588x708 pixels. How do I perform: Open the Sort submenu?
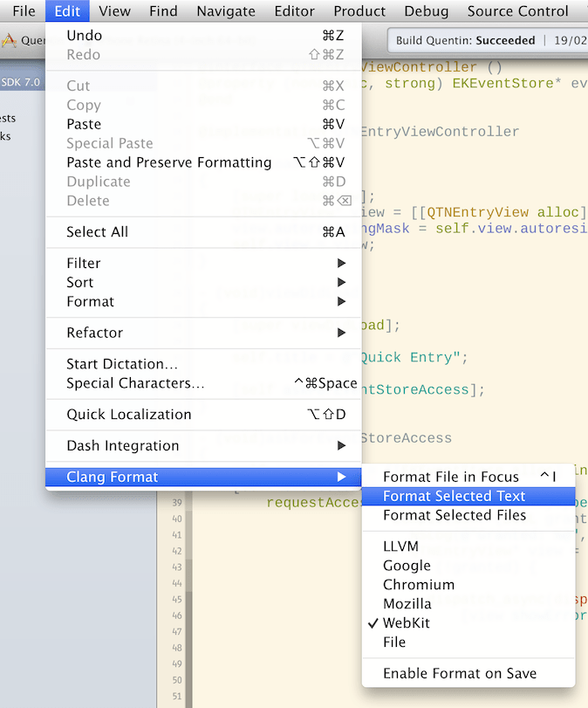pyautogui.click(x=78, y=282)
